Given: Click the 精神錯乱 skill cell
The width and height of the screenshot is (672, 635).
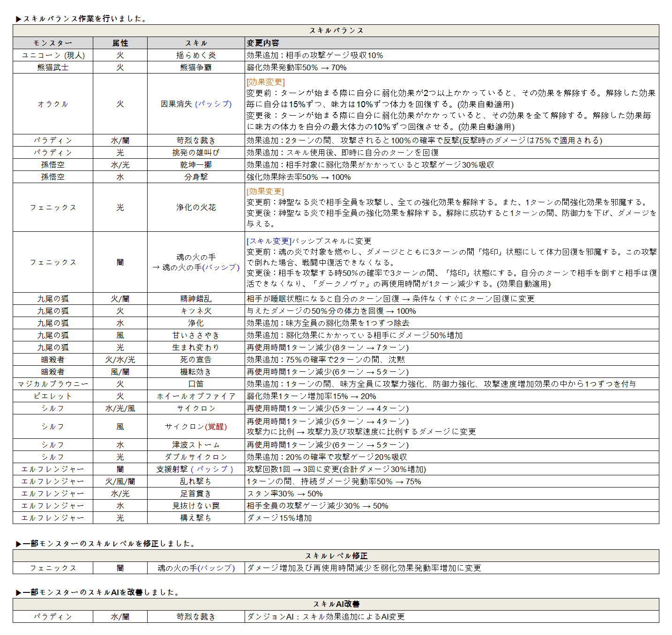Looking at the screenshot, I should 196,299.
